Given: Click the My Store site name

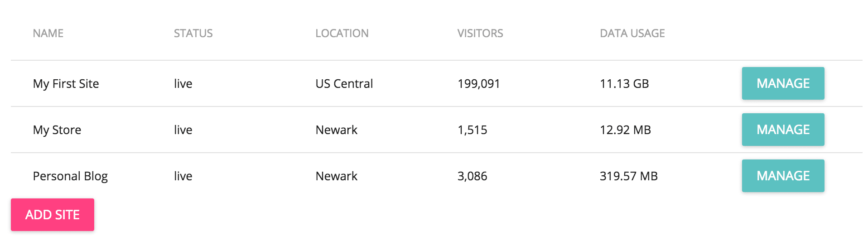Looking at the screenshot, I should click(x=57, y=130).
